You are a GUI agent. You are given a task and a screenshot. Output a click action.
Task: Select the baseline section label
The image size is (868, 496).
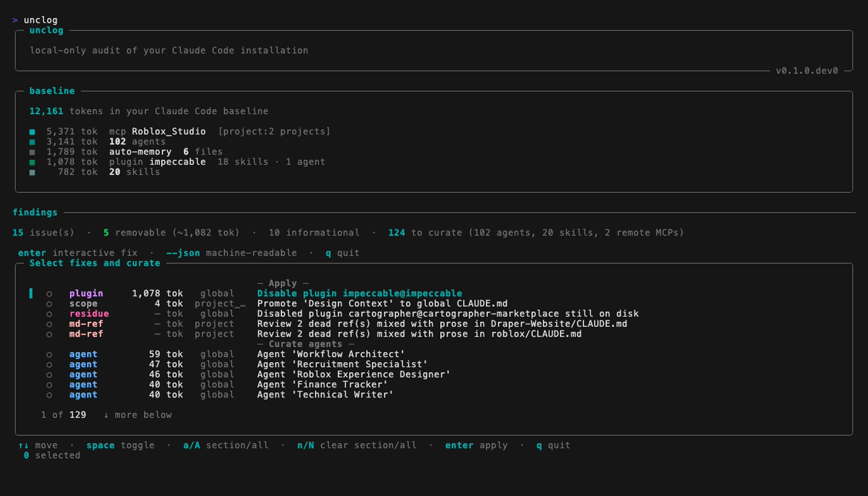(52, 90)
